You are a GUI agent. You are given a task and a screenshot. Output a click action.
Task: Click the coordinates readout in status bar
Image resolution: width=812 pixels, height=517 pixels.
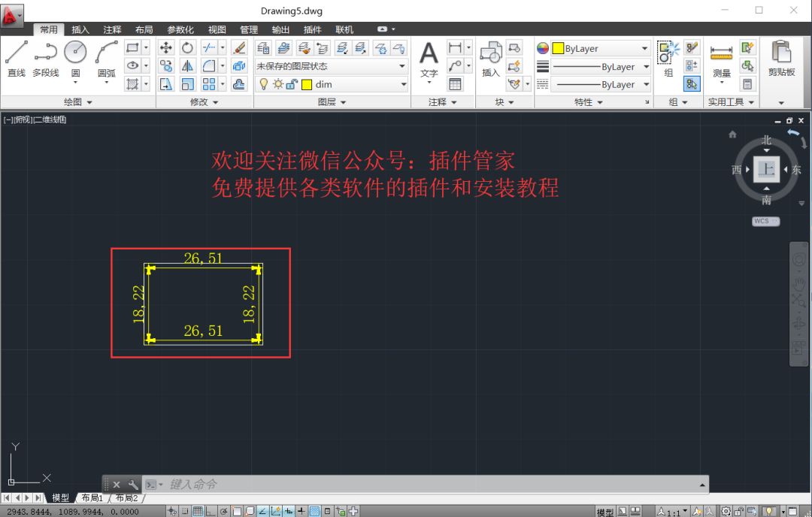[x=72, y=511]
